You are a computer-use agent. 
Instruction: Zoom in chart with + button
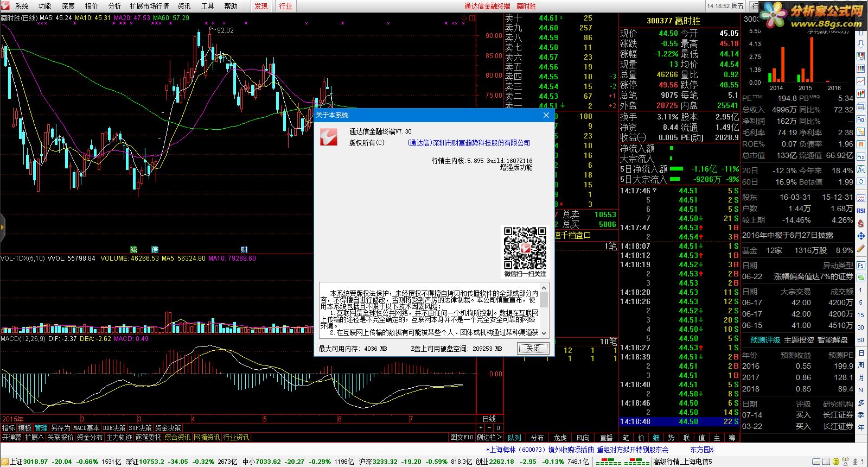pyautogui.click(x=481, y=427)
